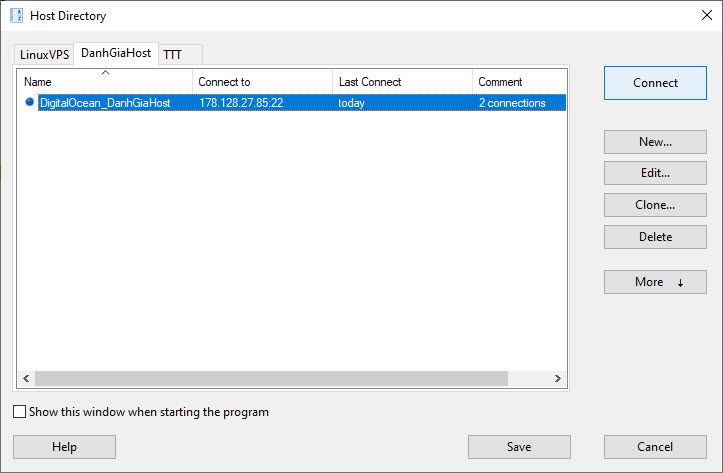723x473 pixels.
Task: Click the blue dot icon beside DigitalOcean_DanhGiaHost
Action: [x=30, y=102]
